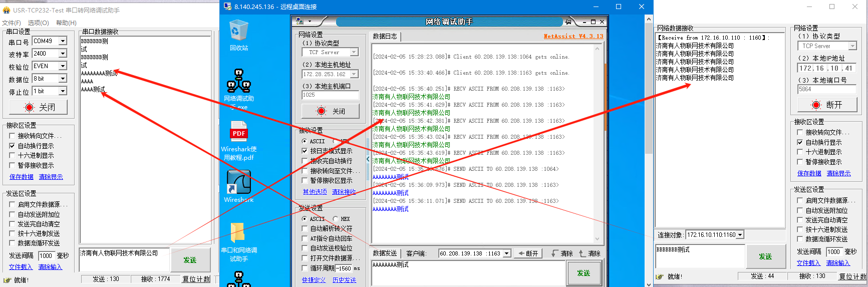Open Recycle Bin on remote desktop
The height and width of the screenshot is (287, 868).
239,35
